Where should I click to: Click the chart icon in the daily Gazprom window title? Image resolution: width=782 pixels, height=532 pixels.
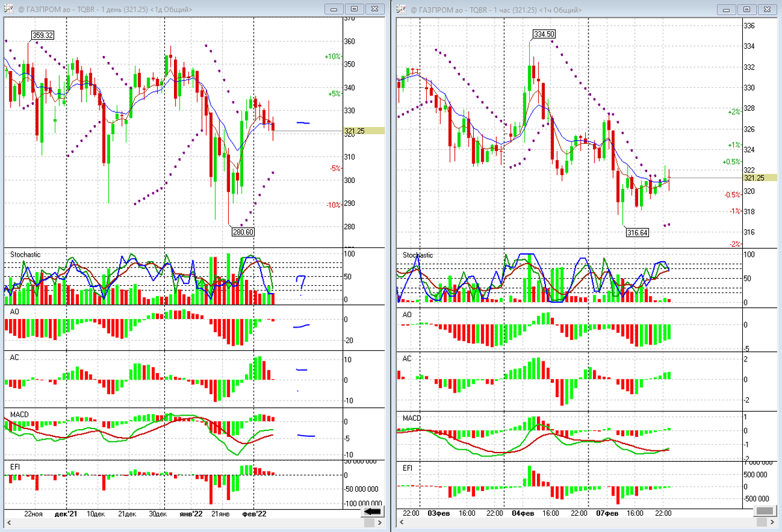10,9
